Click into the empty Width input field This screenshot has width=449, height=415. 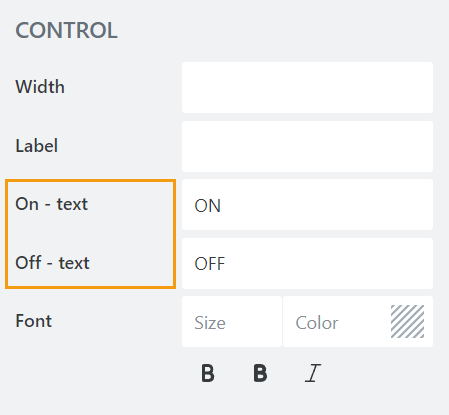[x=307, y=87]
